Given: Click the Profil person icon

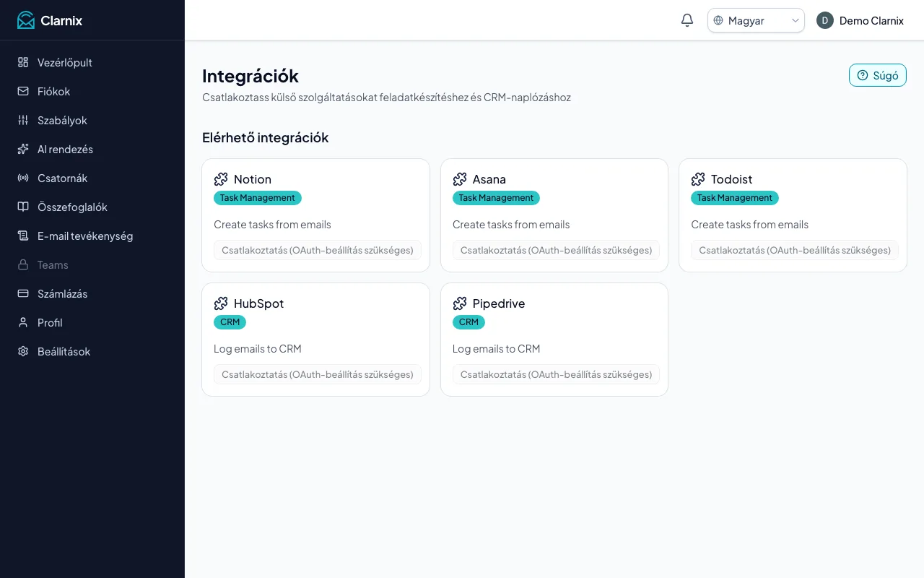Looking at the screenshot, I should 23,322.
